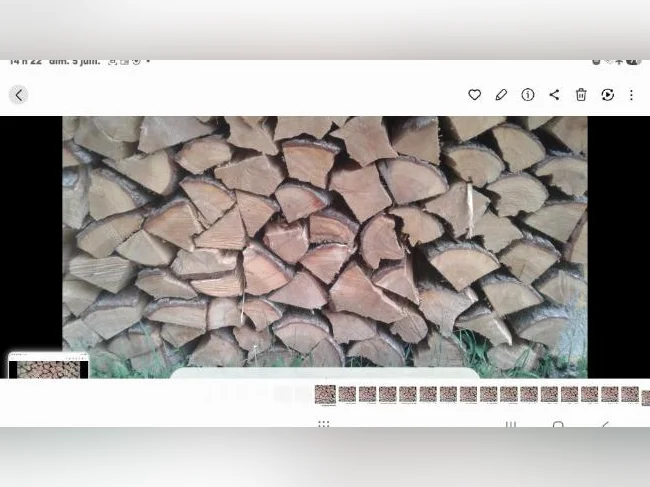The width and height of the screenshot is (650, 487).
Task: Tap the battery indicator in the status bar
Action: [x=633, y=62]
